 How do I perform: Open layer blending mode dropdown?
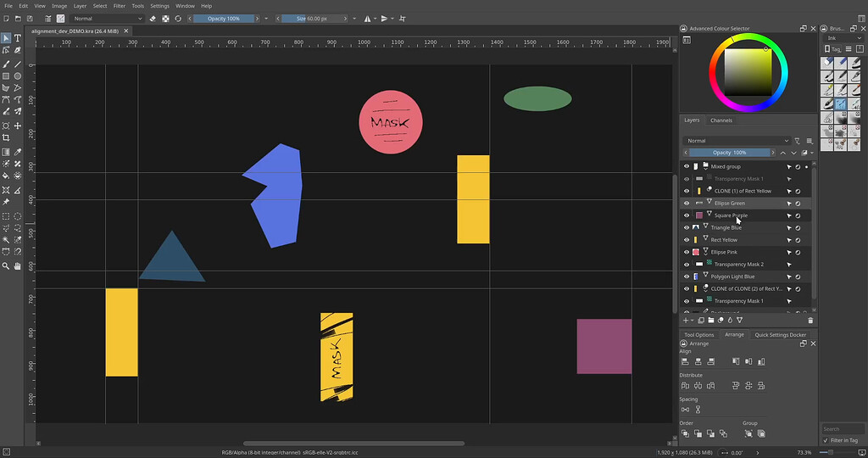click(x=737, y=141)
